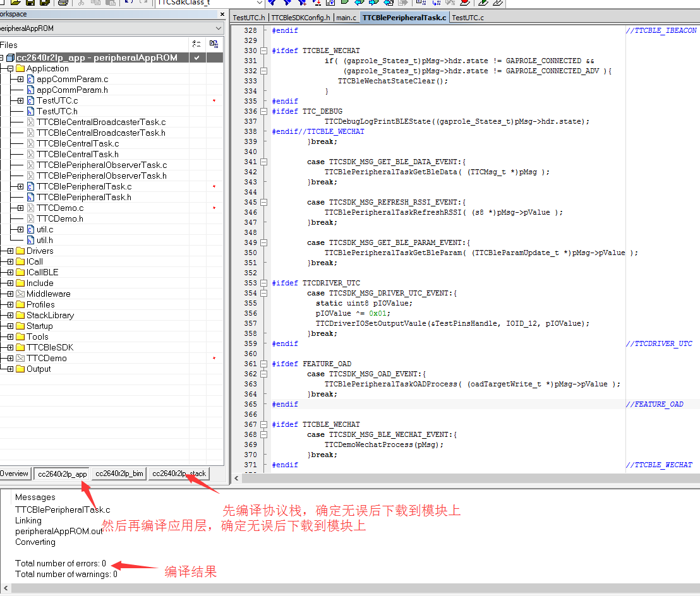The image size is (700, 596).
Task: Expand the TTCDemo.c tree node
Action: pyautogui.click(x=21, y=208)
